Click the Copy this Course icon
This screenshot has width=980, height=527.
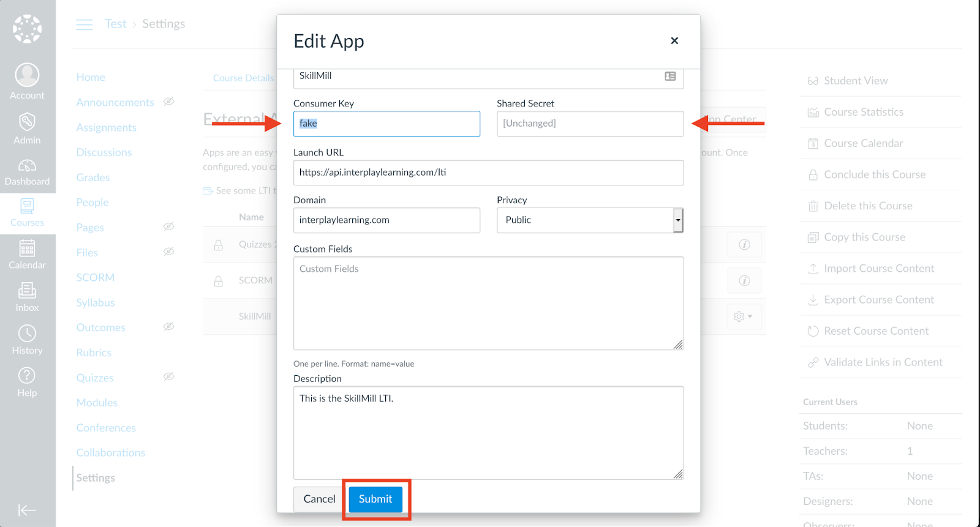(813, 237)
